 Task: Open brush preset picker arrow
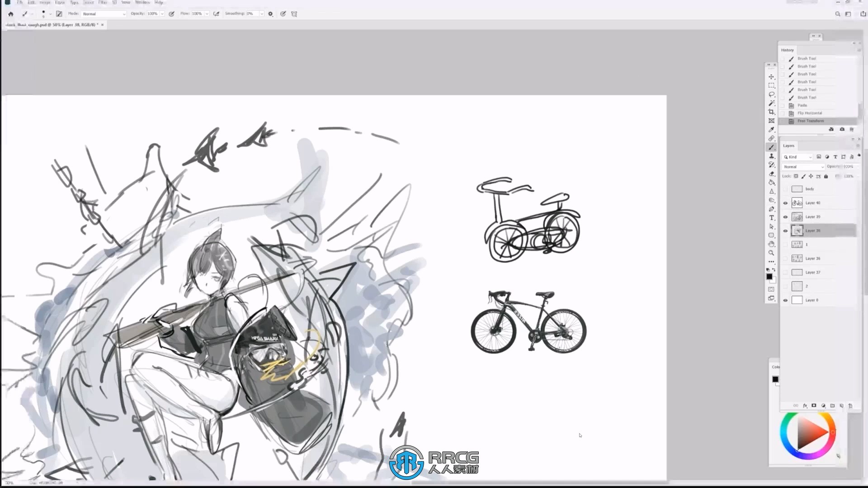click(x=50, y=14)
